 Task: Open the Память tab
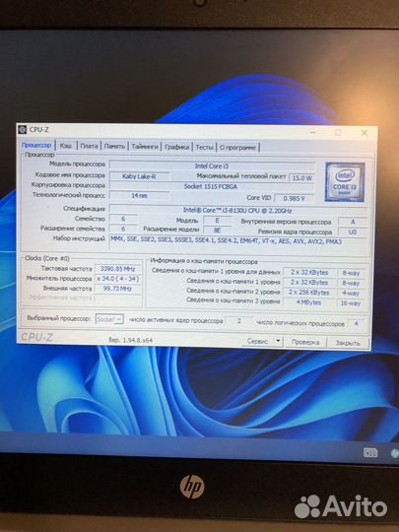click(x=114, y=147)
